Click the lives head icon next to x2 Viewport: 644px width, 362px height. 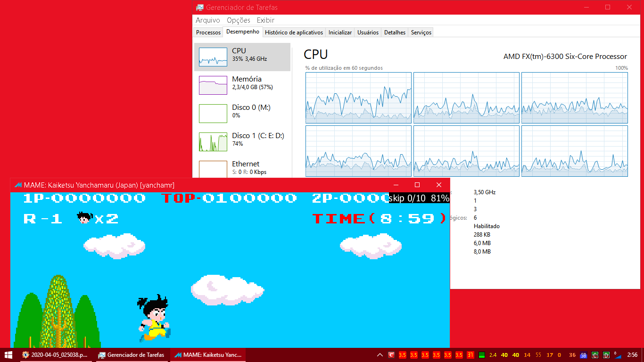pyautogui.click(x=84, y=218)
